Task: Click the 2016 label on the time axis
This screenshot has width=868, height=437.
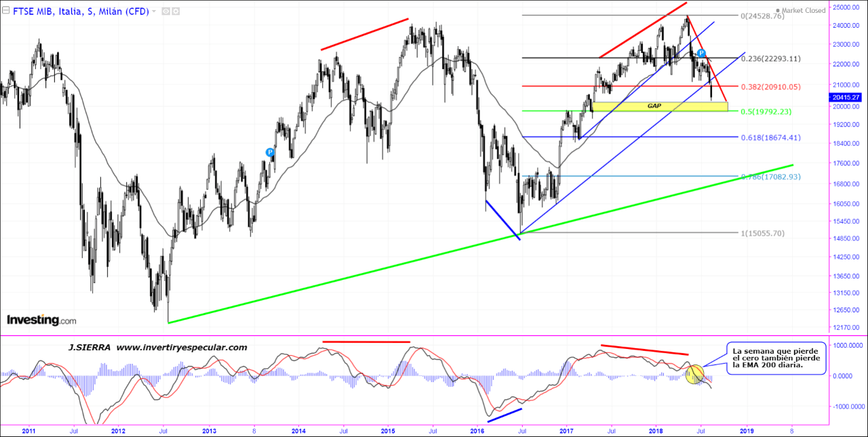Action: click(477, 430)
